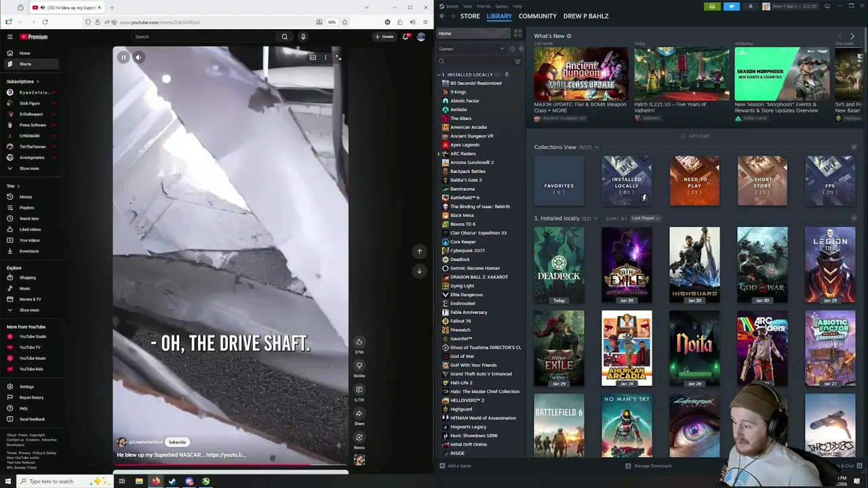Toggle the recent clock filter in Steam library
The height and width of the screenshot is (488, 868).
click(x=512, y=49)
